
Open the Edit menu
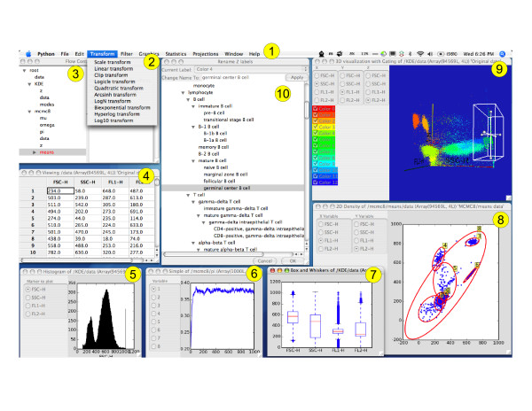[80, 54]
